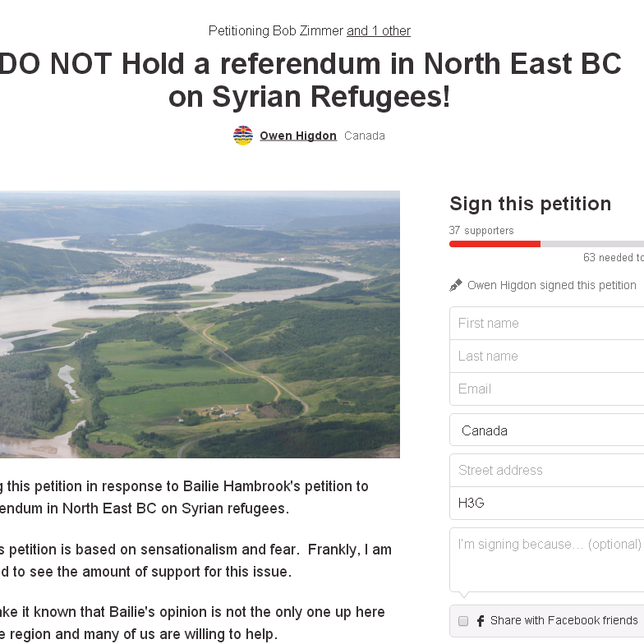
Task: Select the postal code field containing H3G
Action: tap(547, 503)
